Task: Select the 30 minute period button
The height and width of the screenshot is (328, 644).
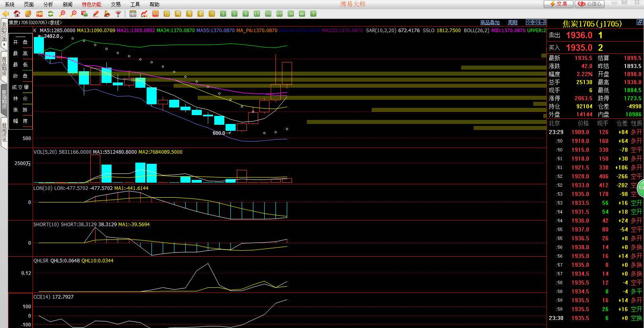Action: coord(268,14)
